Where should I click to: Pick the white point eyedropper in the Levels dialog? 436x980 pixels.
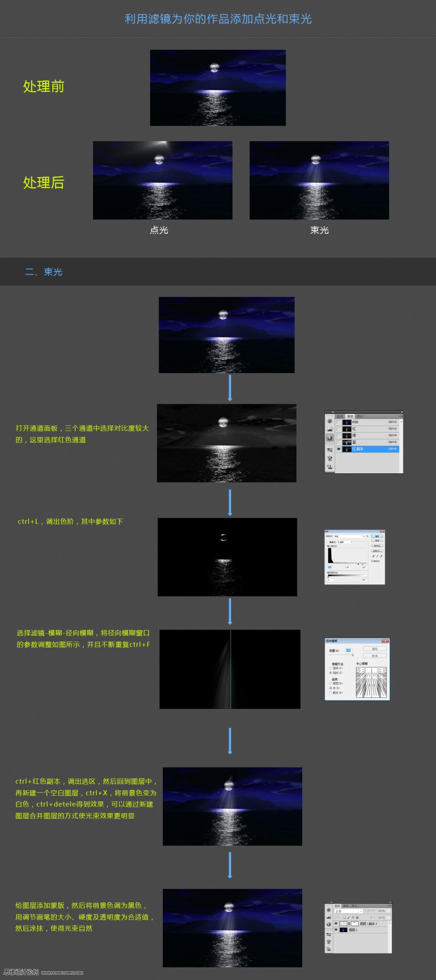point(381,556)
